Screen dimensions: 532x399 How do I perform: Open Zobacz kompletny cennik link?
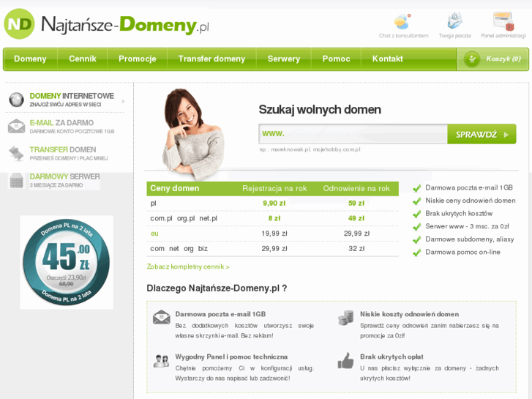(188, 267)
